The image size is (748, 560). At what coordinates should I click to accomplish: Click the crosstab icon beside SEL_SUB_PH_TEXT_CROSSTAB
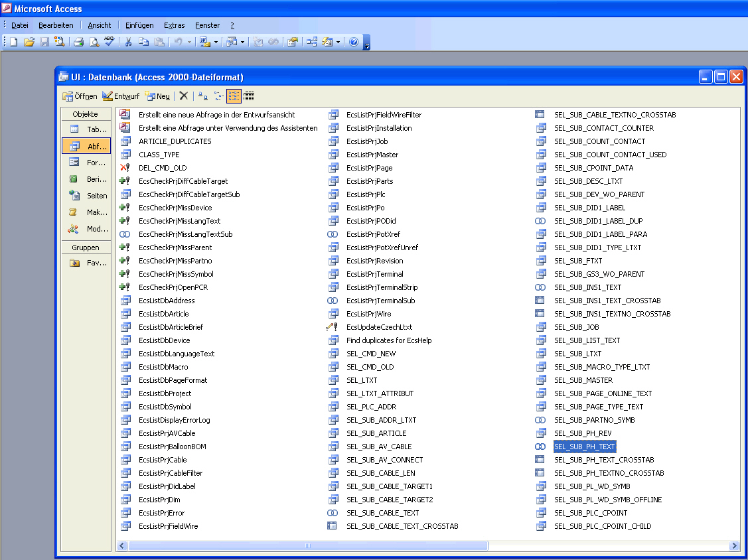tap(540, 459)
